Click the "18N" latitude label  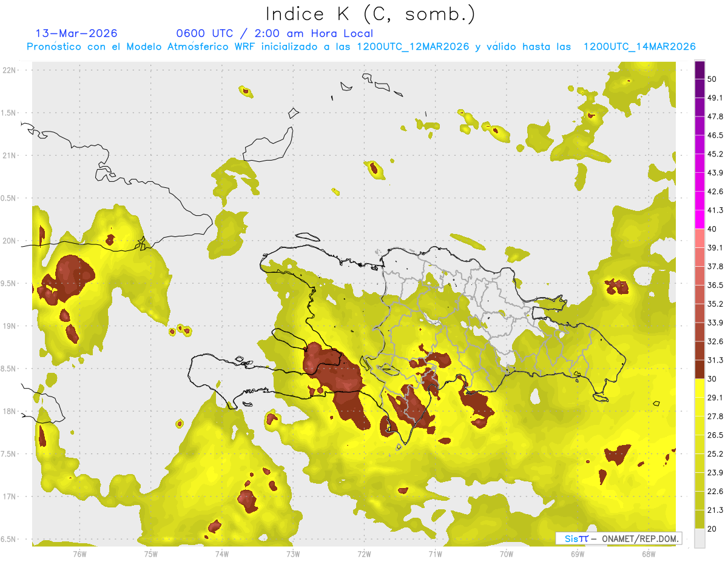click(10, 412)
